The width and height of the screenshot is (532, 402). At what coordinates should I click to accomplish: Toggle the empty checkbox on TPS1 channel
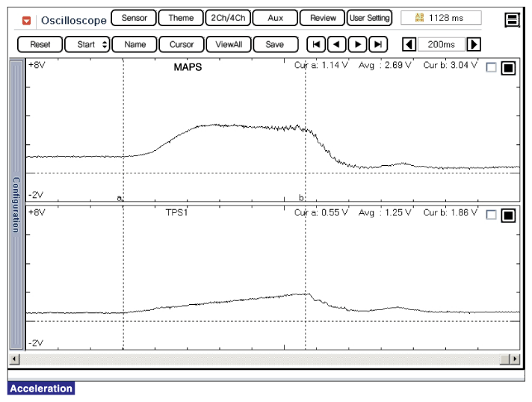(x=491, y=215)
